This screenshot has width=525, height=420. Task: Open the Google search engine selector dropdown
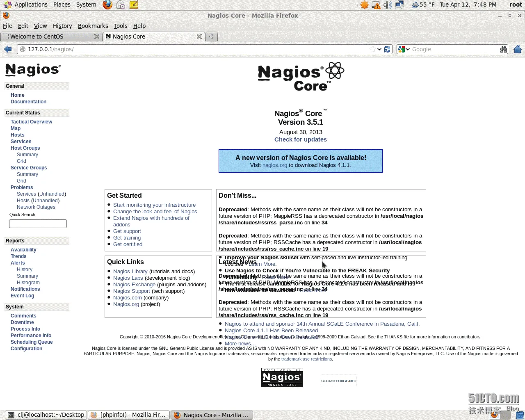tap(404, 49)
